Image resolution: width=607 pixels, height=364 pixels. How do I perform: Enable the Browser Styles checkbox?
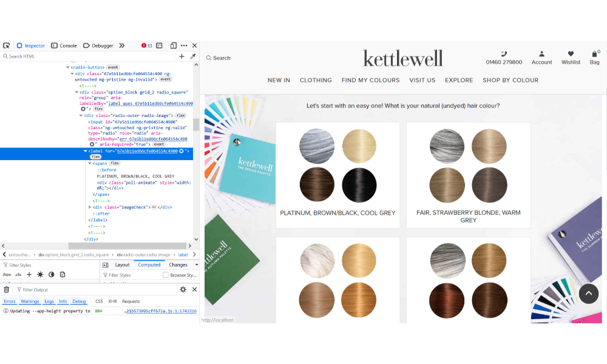[166, 275]
